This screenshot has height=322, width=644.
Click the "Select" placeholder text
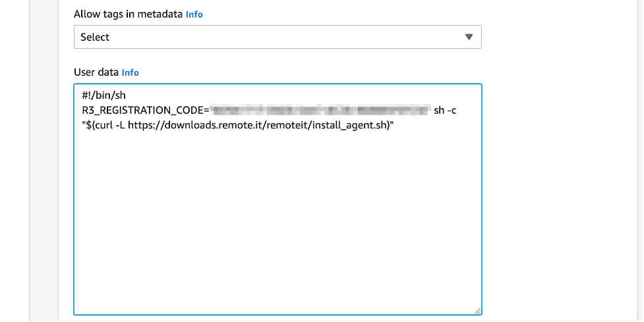click(95, 38)
